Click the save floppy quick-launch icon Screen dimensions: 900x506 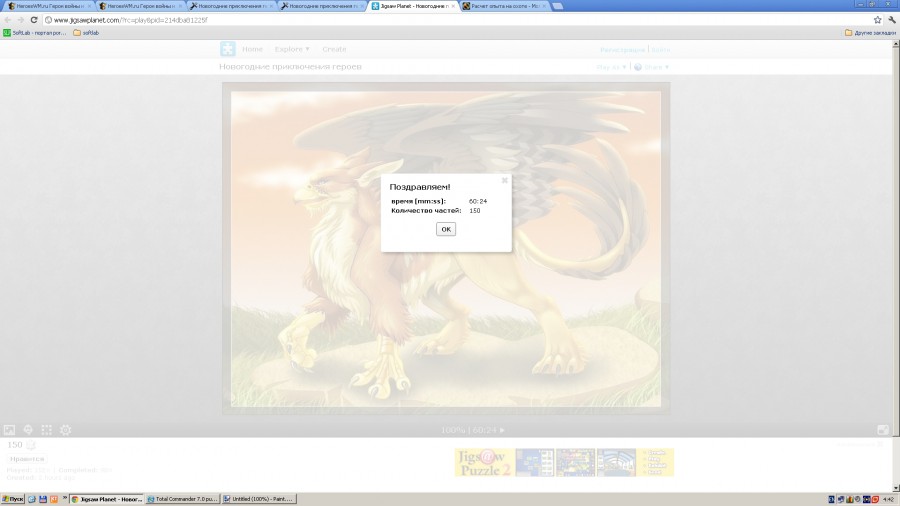pos(43,499)
